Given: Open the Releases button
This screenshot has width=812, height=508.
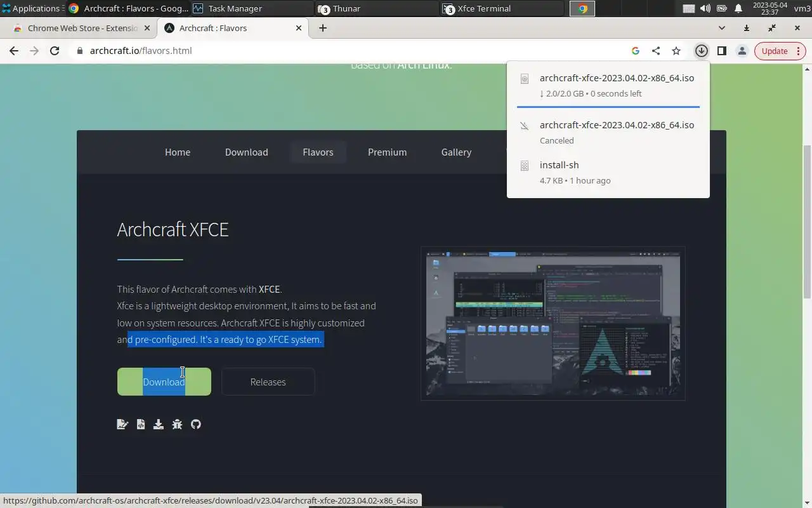Looking at the screenshot, I should (268, 382).
